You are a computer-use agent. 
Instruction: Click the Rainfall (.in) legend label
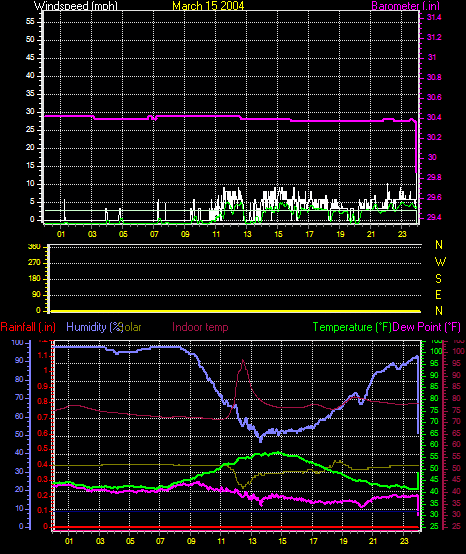28,327
